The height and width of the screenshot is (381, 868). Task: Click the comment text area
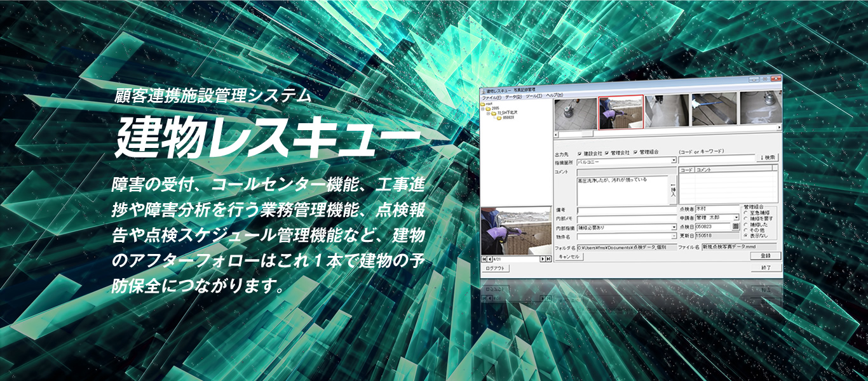click(x=623, y=190)
